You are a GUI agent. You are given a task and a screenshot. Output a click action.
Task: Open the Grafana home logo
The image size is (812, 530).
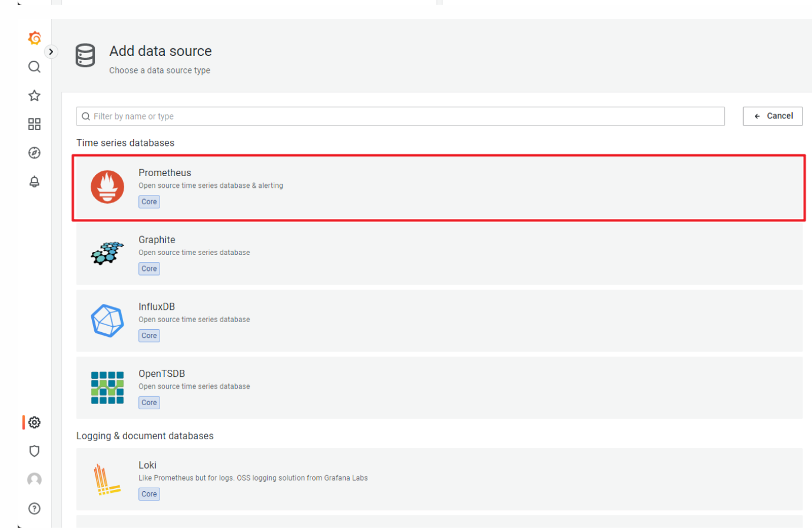[x=35, y=38]
